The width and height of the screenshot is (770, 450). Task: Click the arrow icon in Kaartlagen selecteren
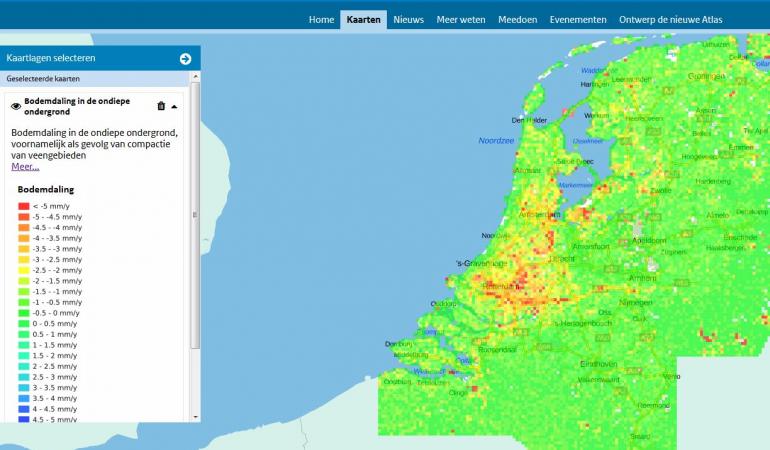185,59
